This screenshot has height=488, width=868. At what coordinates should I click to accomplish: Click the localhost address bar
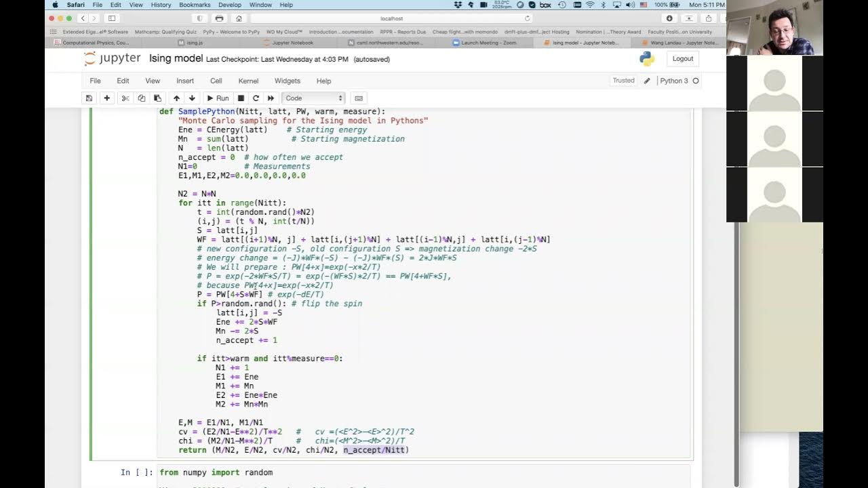coord(391,18)
